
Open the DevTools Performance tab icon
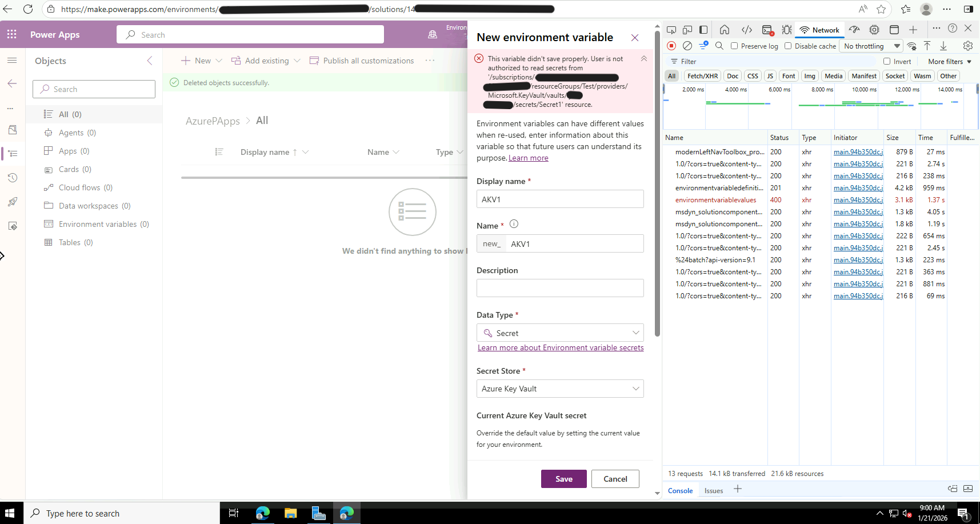854,30
